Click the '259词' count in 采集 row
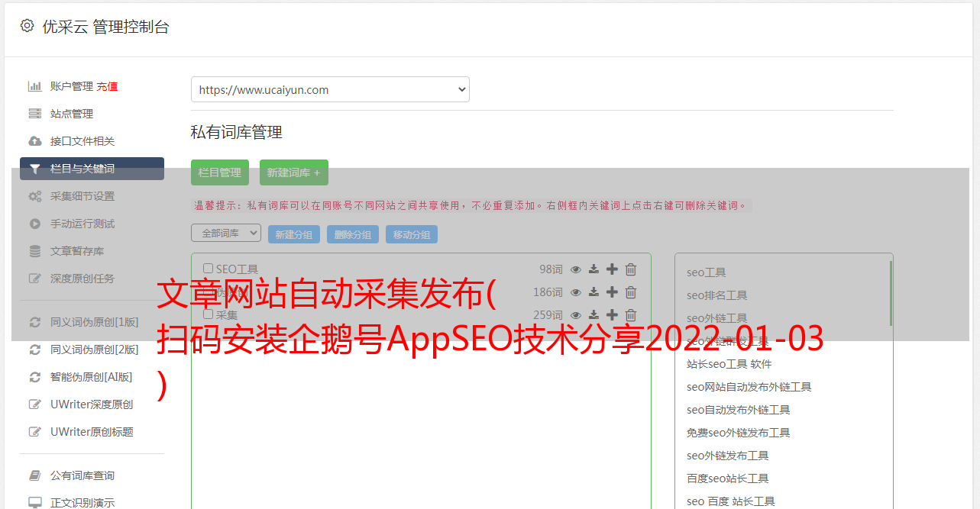Screen dimensions: 980x509 [548, 315]
